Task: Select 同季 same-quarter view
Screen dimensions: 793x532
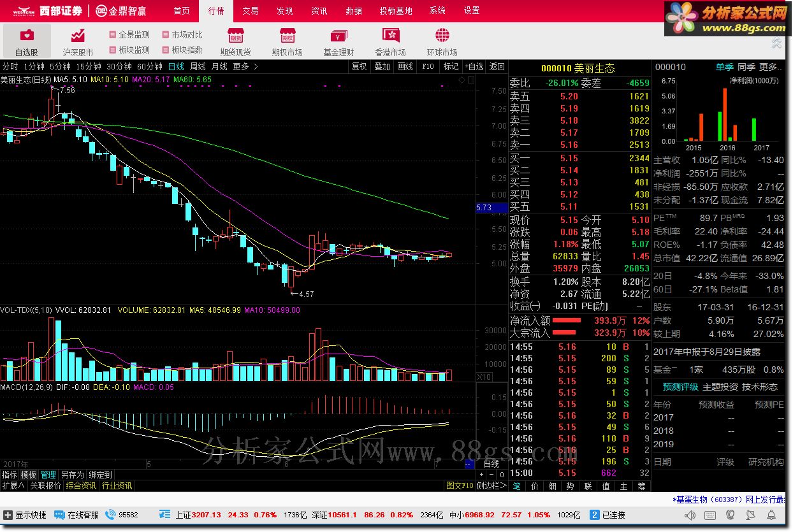Action: click(746, 67)
